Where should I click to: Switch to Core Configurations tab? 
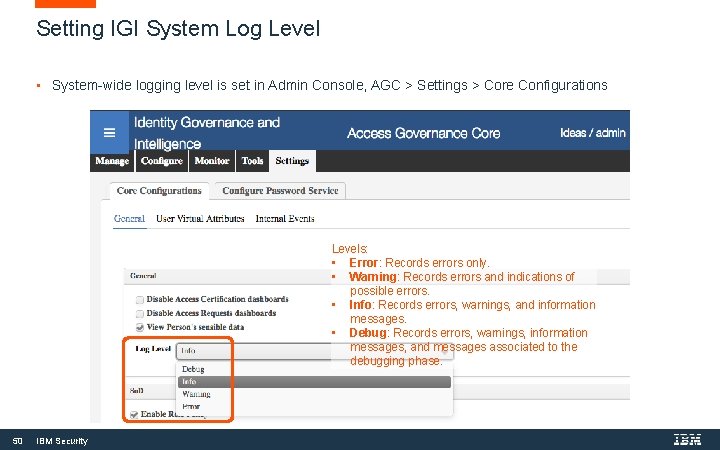point(159,191)
